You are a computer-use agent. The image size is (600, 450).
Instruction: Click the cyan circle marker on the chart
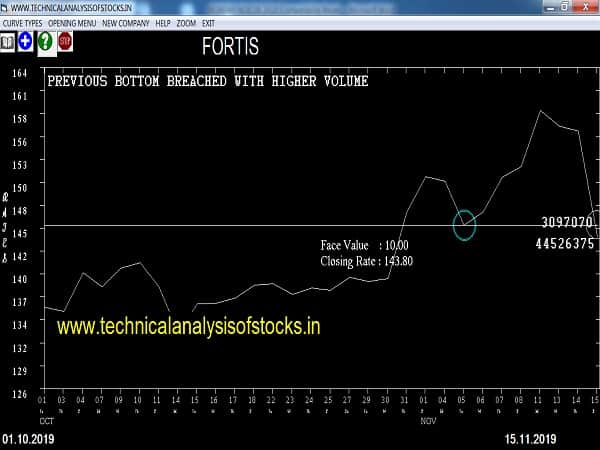(x=464, y=225)
